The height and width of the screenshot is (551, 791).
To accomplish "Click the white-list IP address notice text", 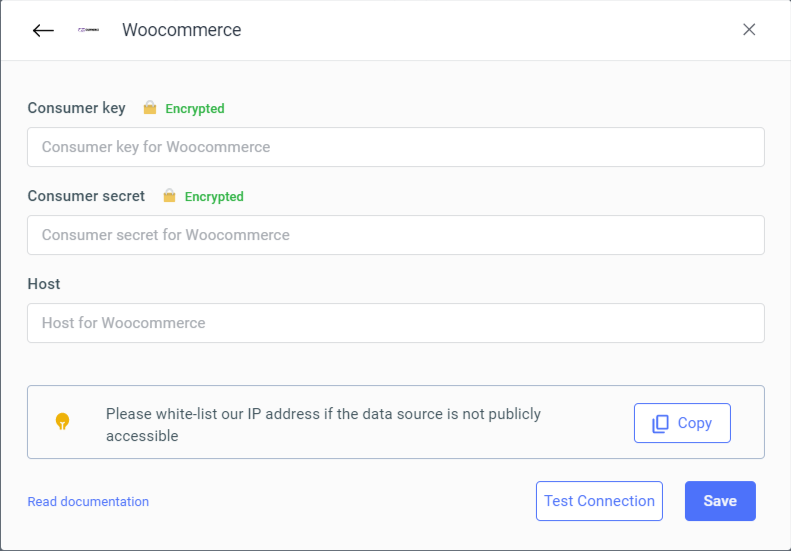I will click(323, 424).
